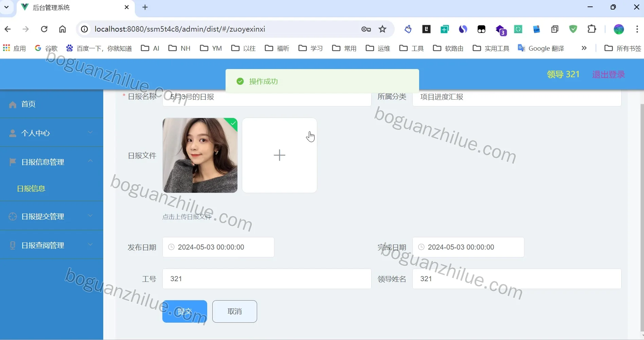Bookmark this page with the star icon
This screenshot has width=644, height=340.
pos(383,29)
